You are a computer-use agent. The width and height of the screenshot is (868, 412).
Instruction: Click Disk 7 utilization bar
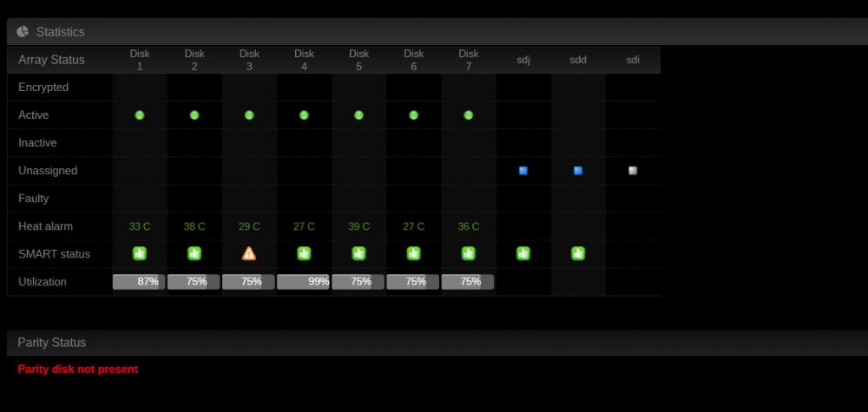[x=468, y=282]
